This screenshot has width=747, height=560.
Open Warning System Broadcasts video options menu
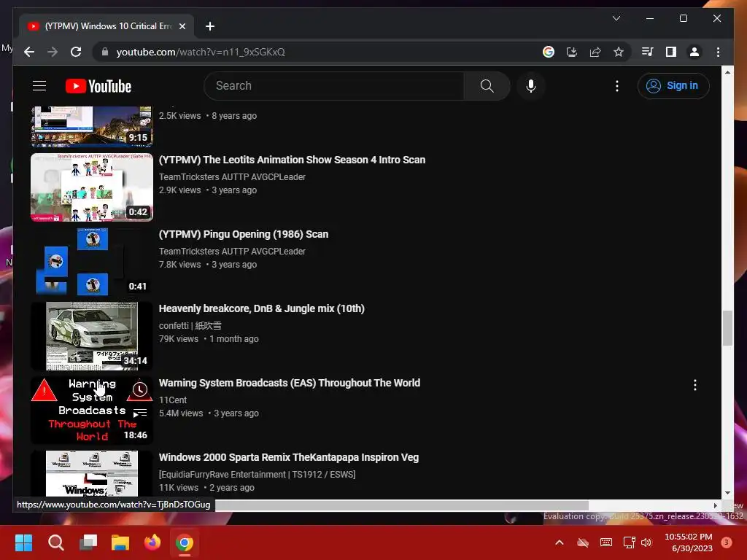pyautogui.click(x=695, y=385)
